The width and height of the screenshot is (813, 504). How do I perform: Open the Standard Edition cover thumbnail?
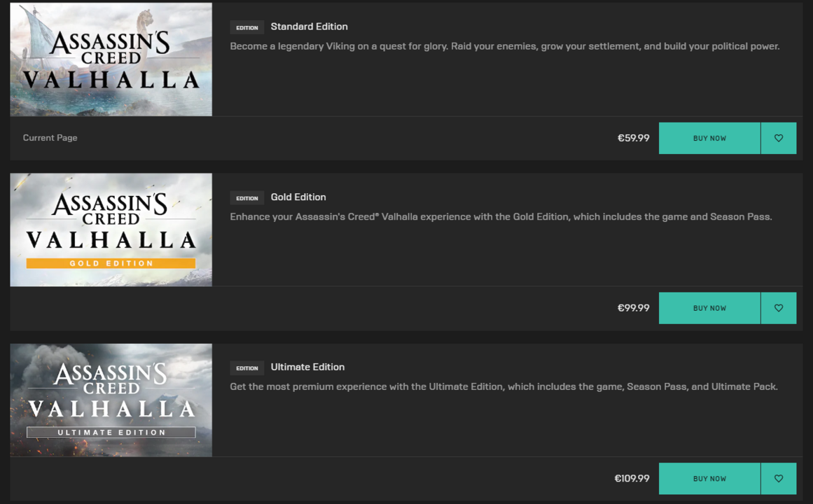pos(111,59)
